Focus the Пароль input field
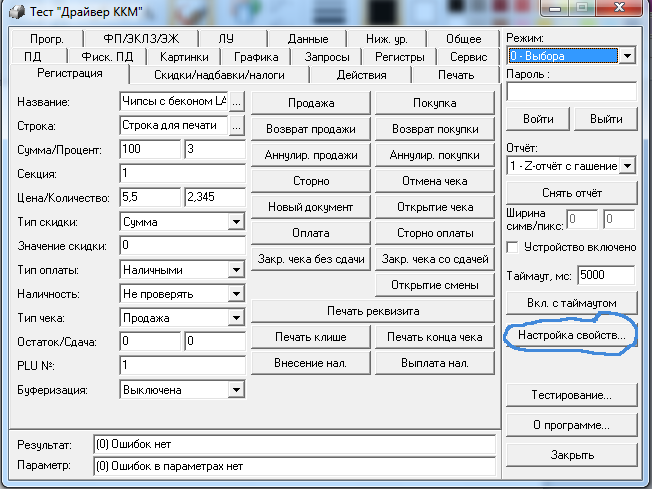Image resolution: width=652 pixels, height=489 pixels. pos(572,91)
